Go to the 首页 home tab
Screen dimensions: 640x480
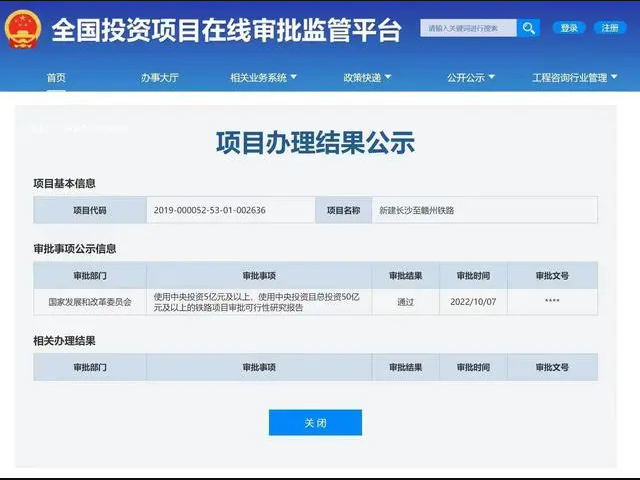coord(56,77)
